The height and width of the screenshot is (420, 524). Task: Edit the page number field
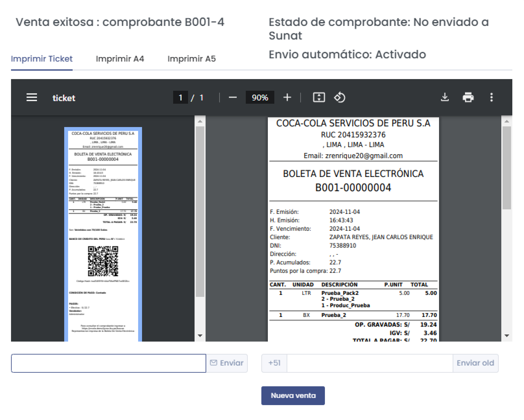181,97
